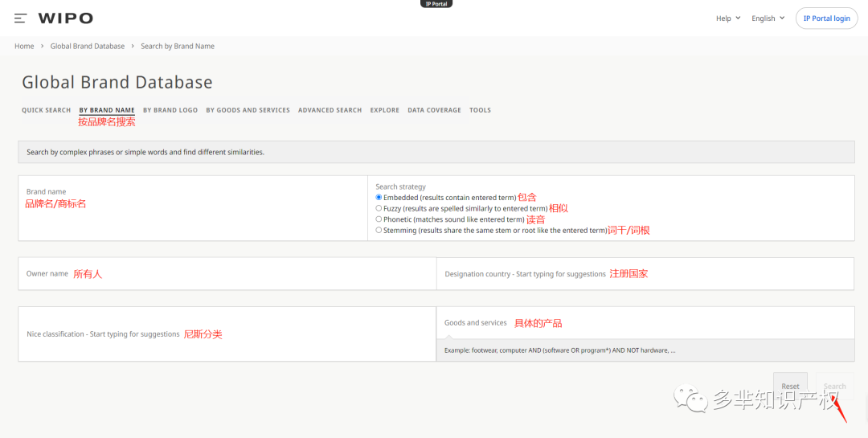
Task: Click the Global Brand Database heading
Action: point(117,83)
